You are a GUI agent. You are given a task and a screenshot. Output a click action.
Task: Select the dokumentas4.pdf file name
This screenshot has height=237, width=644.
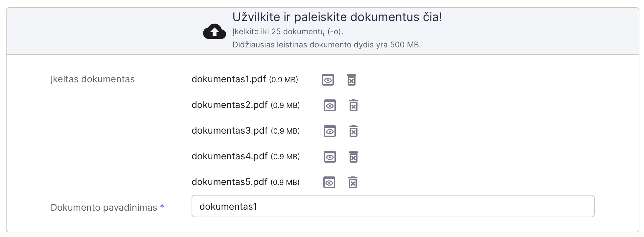coord(230,156)
